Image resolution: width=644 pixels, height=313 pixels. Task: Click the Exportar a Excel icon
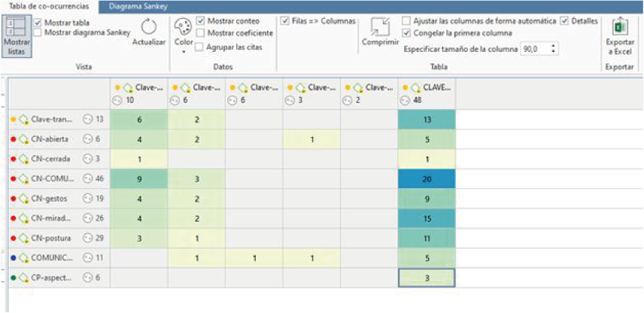click(619, 27)
